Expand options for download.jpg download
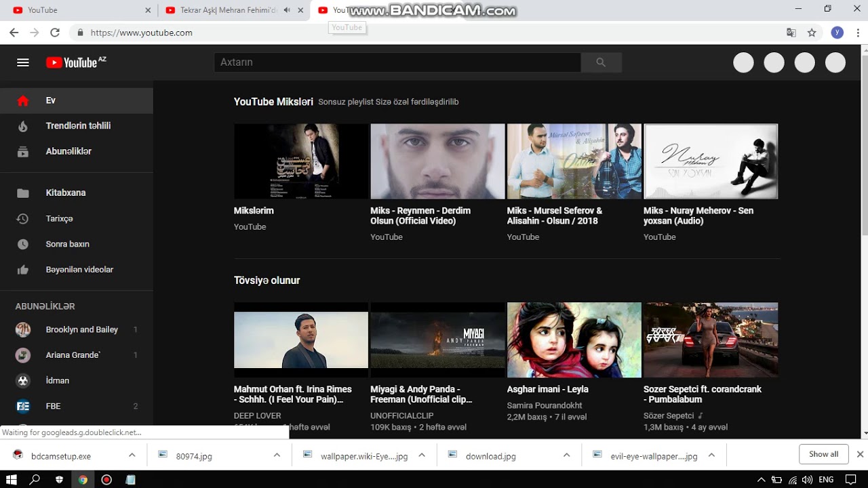 tap(566, 455)
